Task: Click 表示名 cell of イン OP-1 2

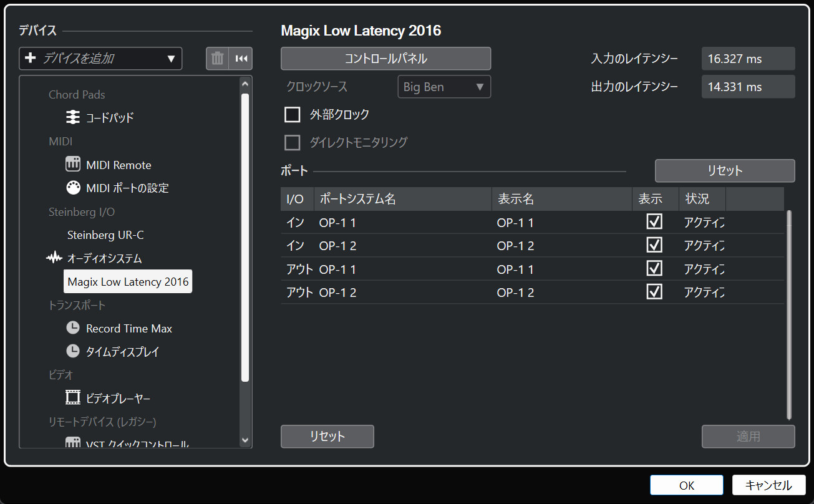Action: pos(562,245)
